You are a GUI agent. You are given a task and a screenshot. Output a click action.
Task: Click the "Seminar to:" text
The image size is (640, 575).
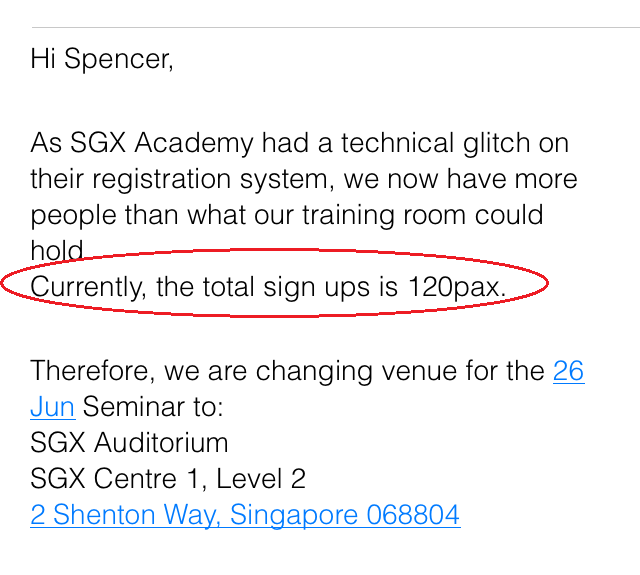pyautogui.click(x=153, y=407)
